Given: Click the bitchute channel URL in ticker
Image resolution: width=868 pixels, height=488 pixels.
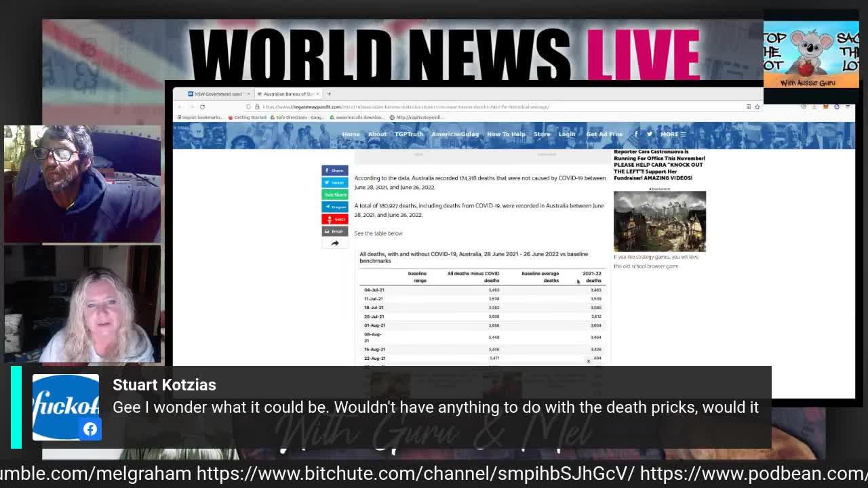Looking at the screenshot, I should (x=416, y=473).
